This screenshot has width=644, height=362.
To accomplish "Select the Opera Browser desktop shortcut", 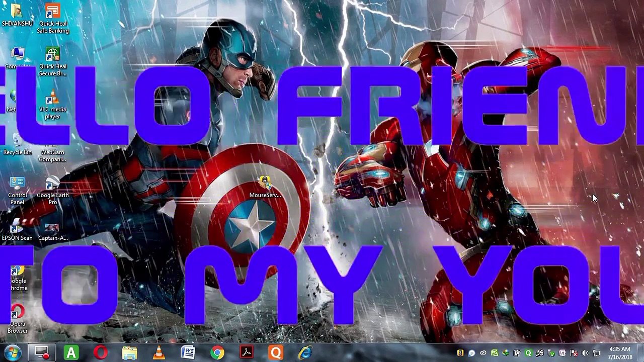I will pos(18,319).
